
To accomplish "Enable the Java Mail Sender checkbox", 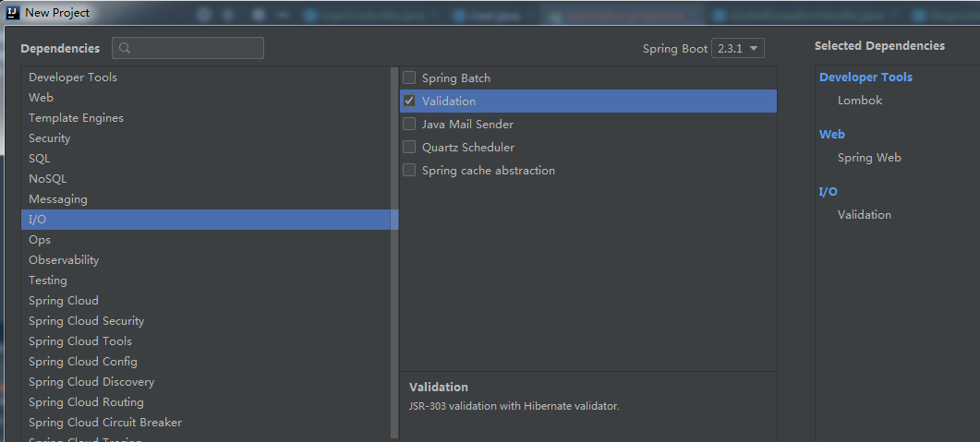I will pos(409,124).
